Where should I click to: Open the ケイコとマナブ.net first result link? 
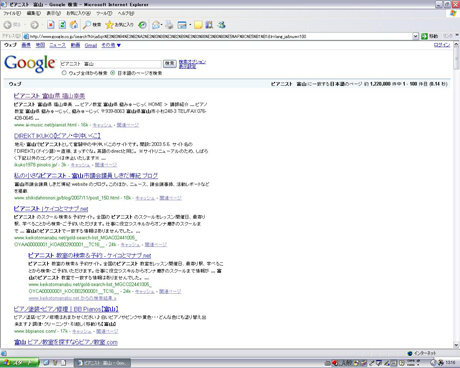[x=51, y=209]
